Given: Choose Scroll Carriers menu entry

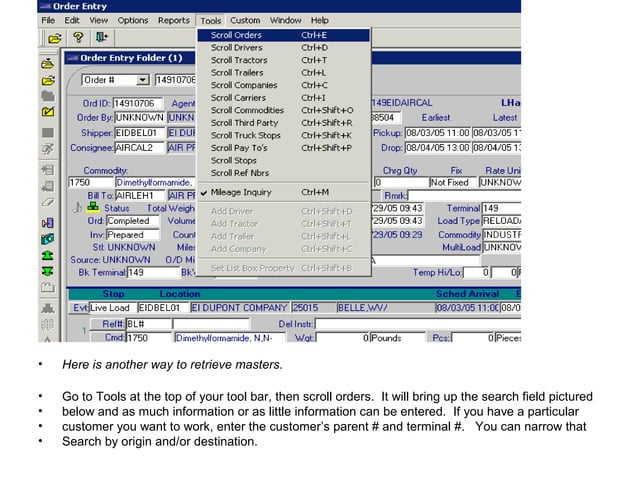Looking at the screenshot, I should (x=284, y=98).
